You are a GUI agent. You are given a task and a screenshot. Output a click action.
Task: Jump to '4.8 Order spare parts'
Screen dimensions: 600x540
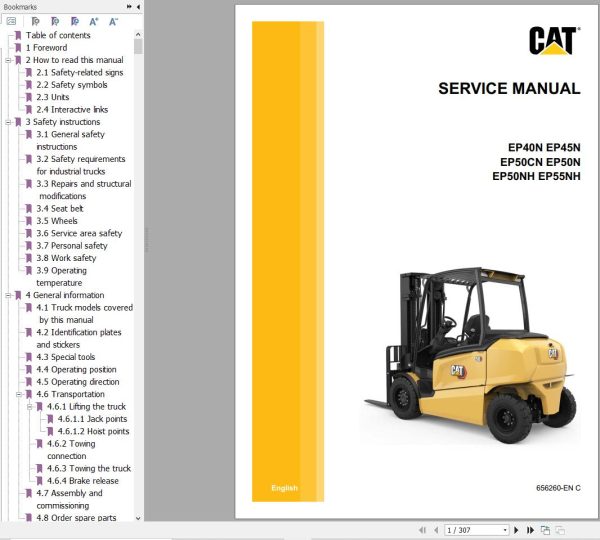click(x=76, y=517)
